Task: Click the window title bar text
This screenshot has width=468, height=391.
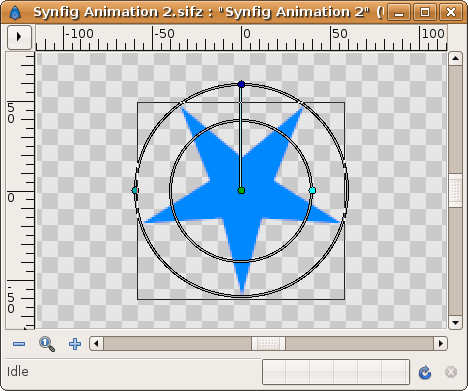Action: pyautogui.click(x=208, y=12)
